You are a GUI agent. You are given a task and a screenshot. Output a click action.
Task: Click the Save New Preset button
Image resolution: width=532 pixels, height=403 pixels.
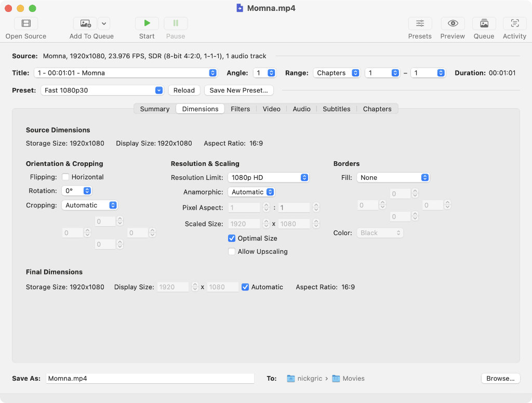238,90
